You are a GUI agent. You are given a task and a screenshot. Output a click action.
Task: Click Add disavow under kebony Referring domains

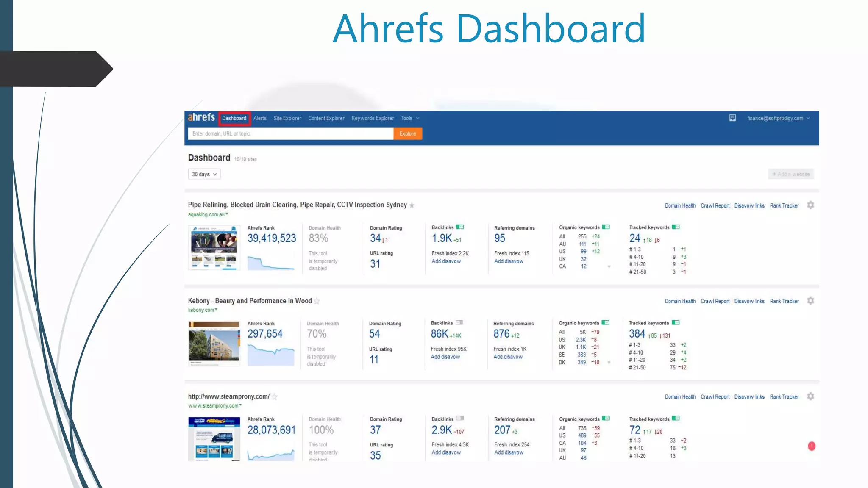click(x=508, y=357)
